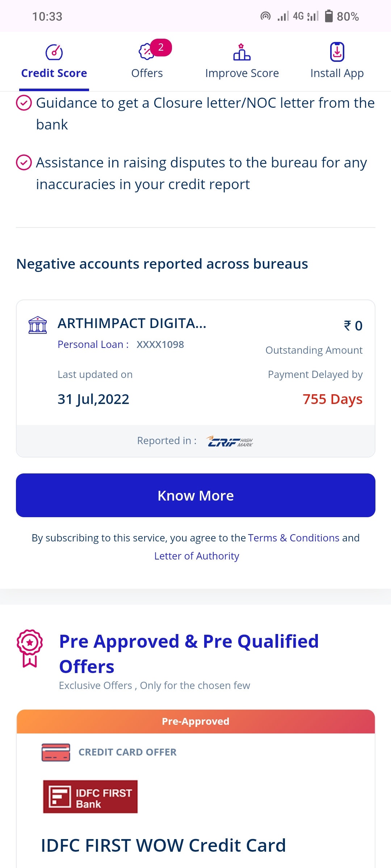Tap the CRIF High Mark logo

click(230, 441)
